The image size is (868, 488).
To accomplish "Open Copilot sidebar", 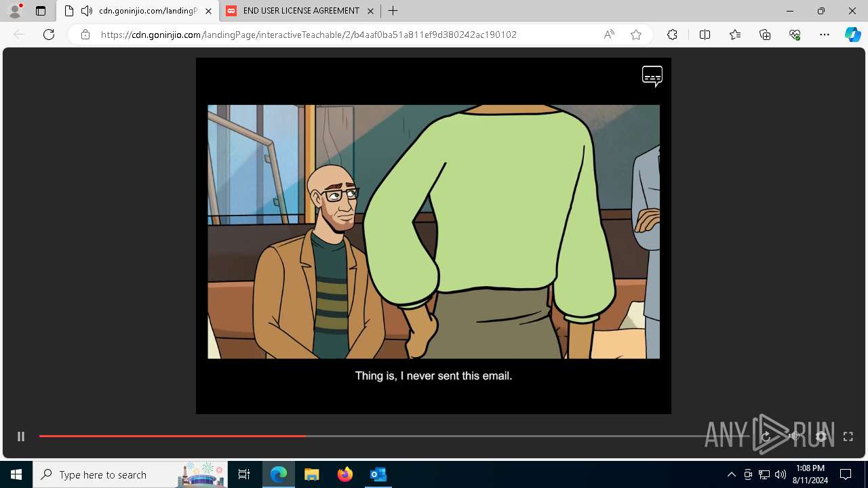I will (x=853, y=35).
